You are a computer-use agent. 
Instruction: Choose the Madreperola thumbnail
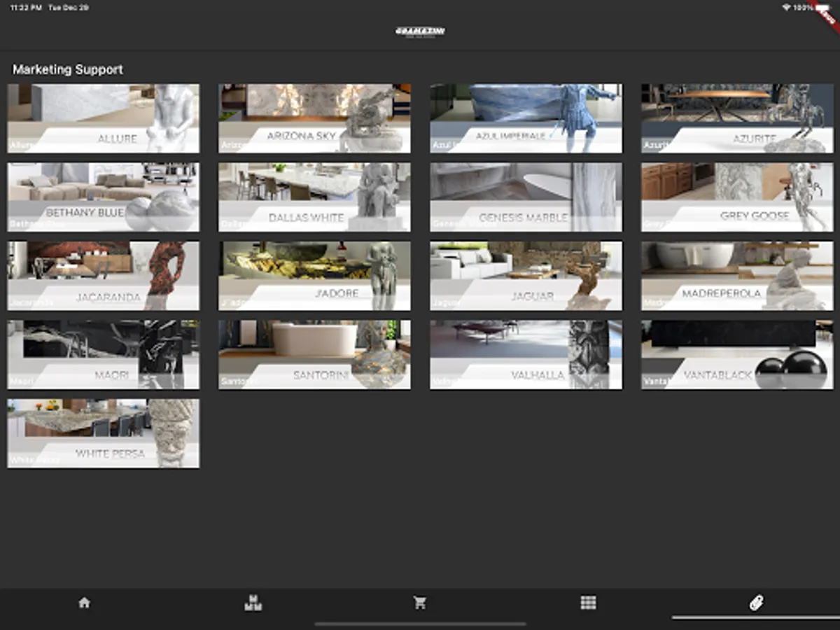[x=737, y=276]
